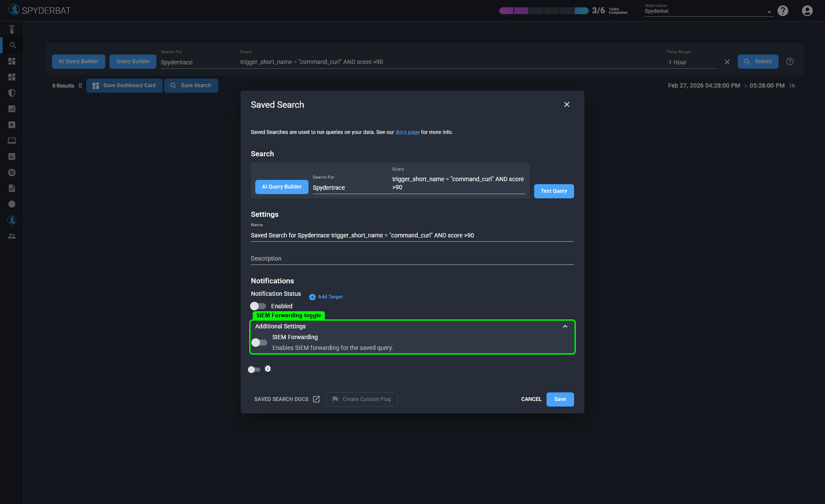825x504 pixels.
Task: Open the docs page link
Action: click(x=407, y=132)
